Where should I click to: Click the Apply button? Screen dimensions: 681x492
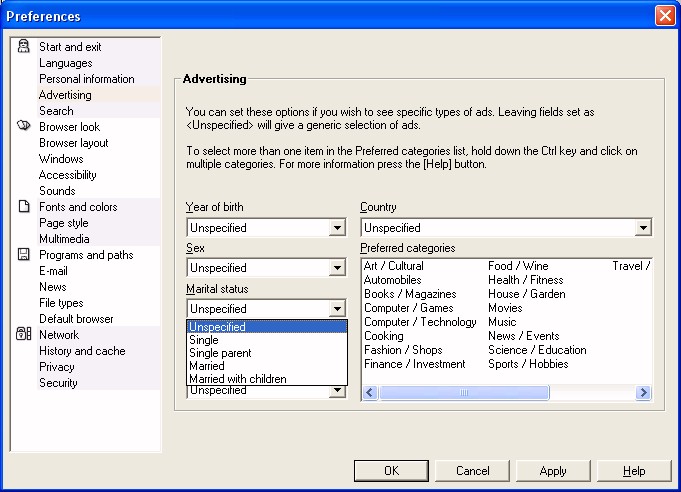click(552, 471)
